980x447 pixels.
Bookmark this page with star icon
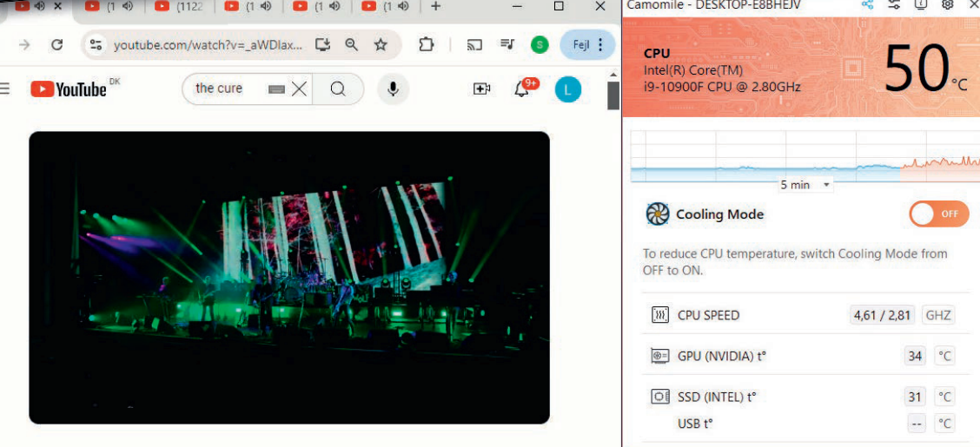pyautogui.click(x=381, y=45)
